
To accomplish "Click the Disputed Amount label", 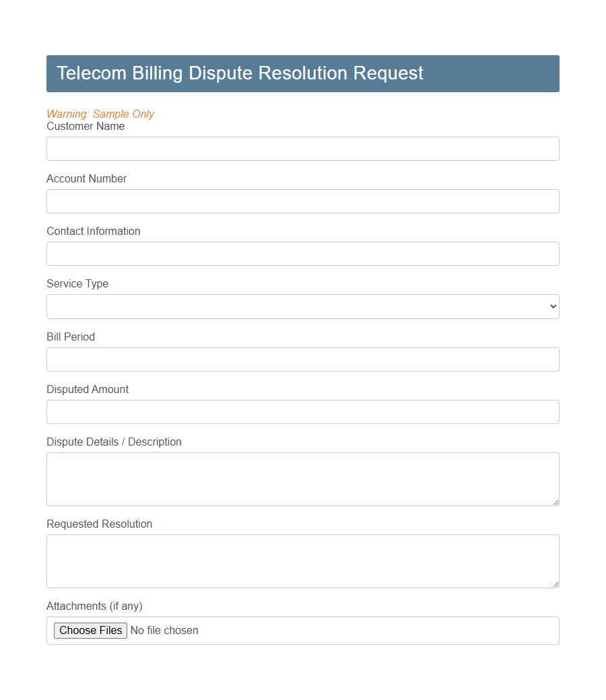I will [87, 389].
